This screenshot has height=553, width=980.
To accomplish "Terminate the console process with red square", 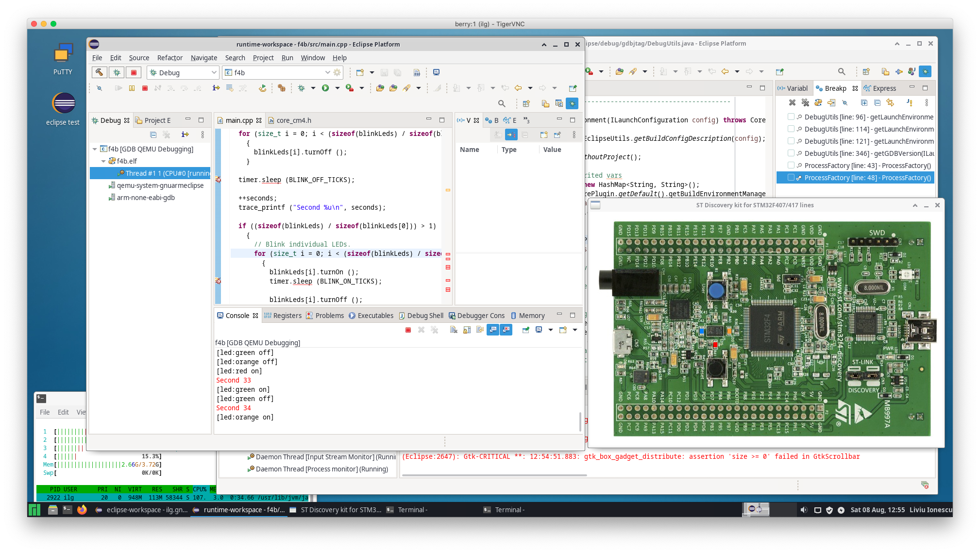I will coord(408,330).
